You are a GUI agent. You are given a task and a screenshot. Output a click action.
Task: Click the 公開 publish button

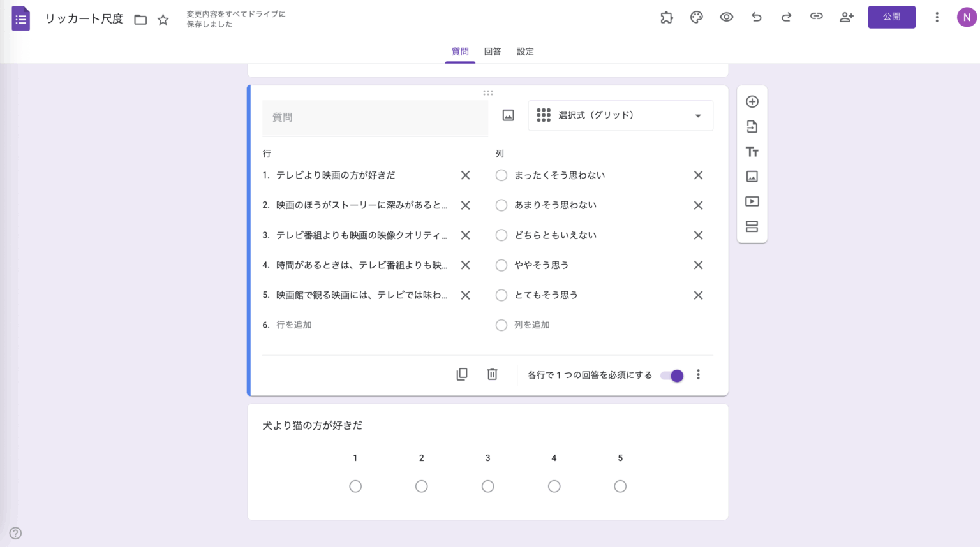coord(891,17)
